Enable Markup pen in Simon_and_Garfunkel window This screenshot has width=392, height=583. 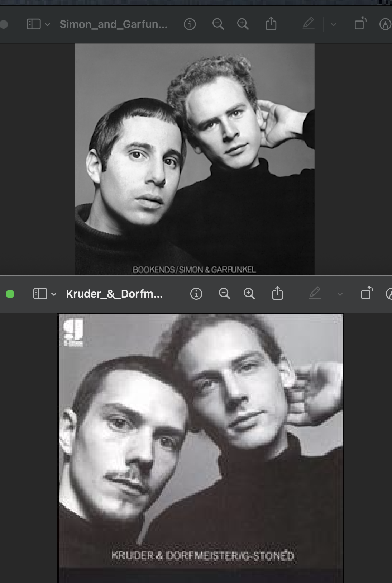point(309,24)
